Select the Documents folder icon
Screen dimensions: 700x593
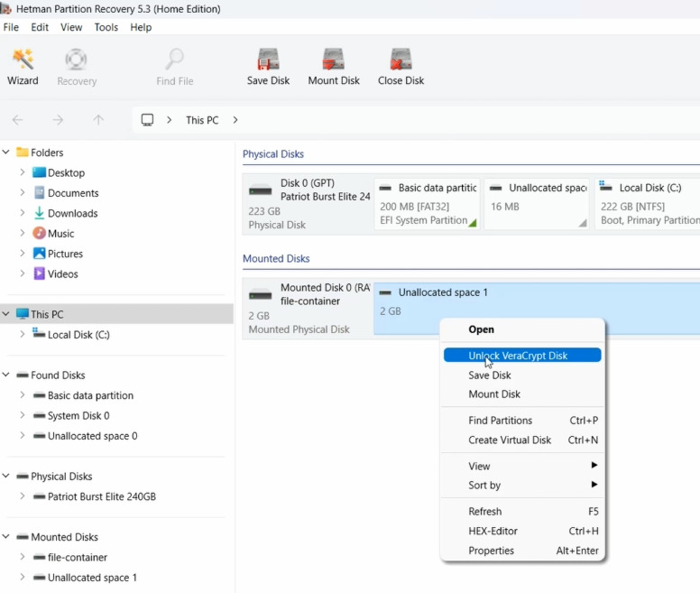(40, 192)
